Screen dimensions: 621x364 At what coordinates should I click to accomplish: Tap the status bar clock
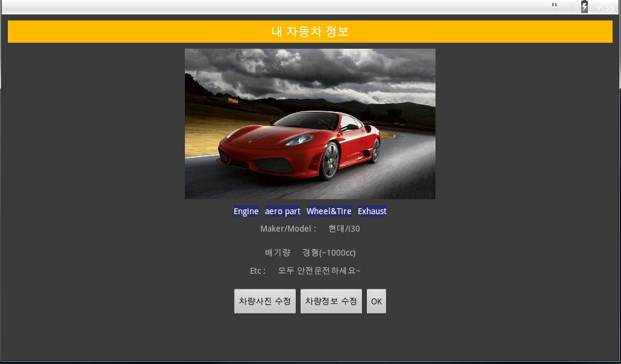point(604,7)
